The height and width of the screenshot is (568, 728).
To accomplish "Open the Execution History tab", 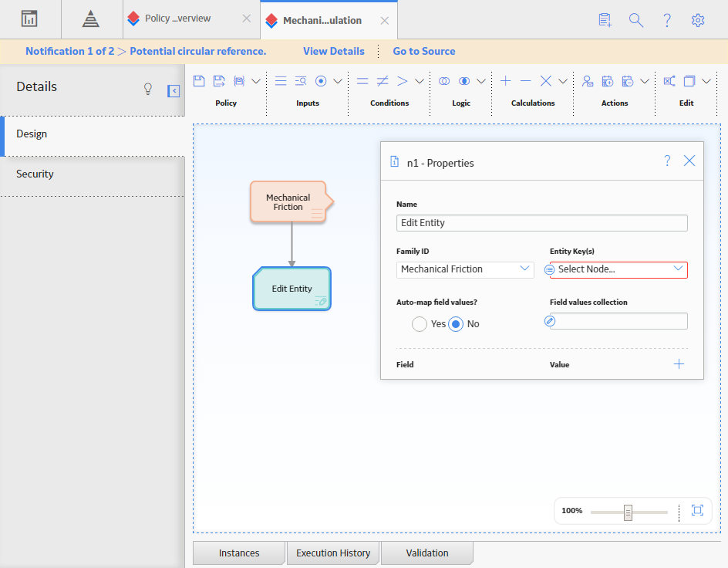I will (333, 553).
